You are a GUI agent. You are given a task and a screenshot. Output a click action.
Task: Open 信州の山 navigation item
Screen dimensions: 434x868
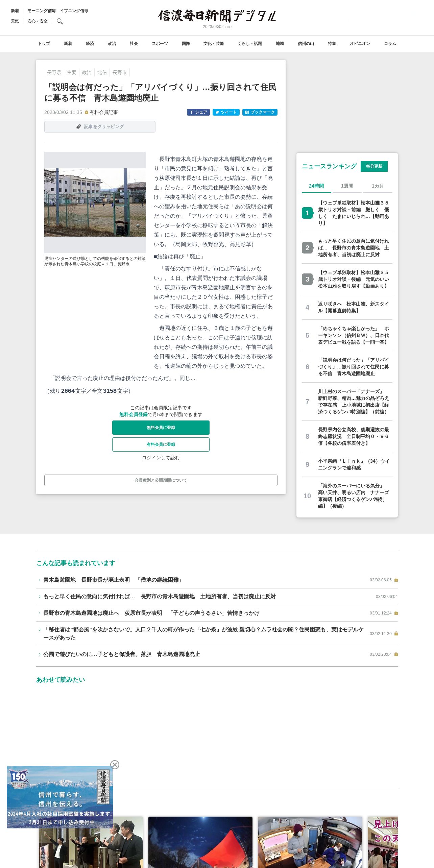click(306, 44)
